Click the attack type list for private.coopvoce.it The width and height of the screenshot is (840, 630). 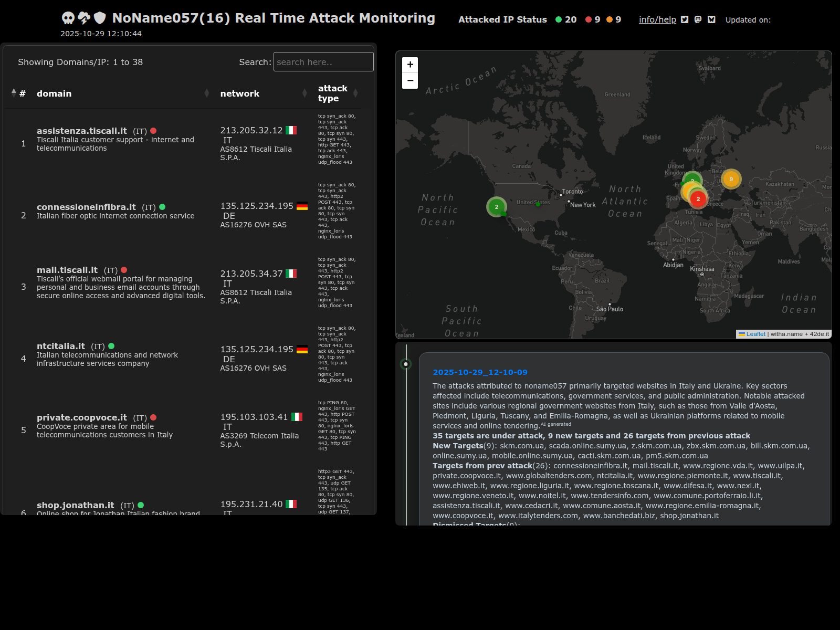[337, 426]
